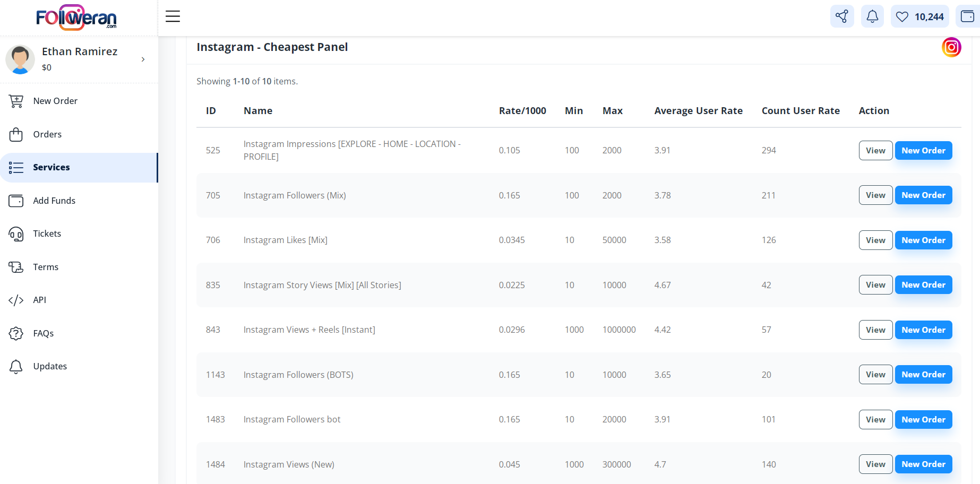Open the Instagram Followers (Mix) service link
The image size is (980, 484).
coord(295,195)
